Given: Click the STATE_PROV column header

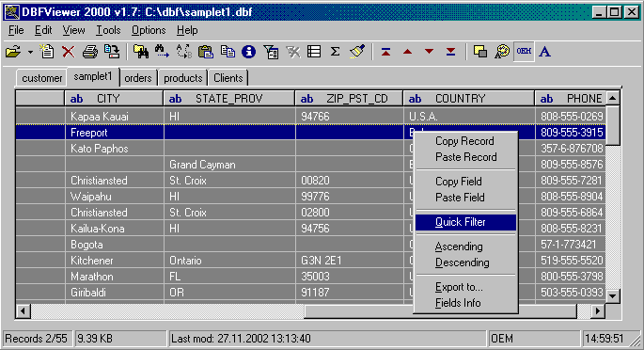Looking at the screenshot, I should (229, 99).
